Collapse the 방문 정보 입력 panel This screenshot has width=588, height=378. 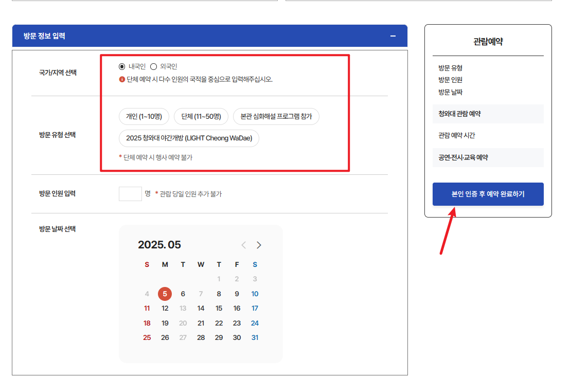[x=393, y=36]
